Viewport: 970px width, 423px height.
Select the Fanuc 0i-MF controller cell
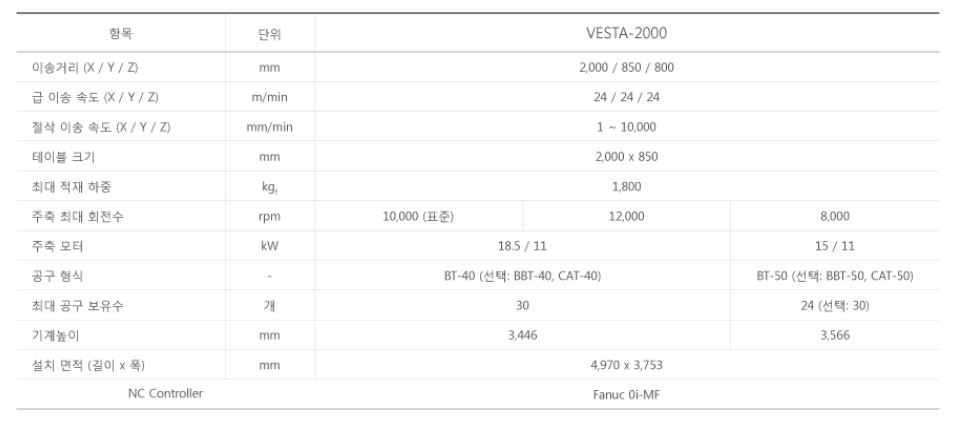point(626,394)
